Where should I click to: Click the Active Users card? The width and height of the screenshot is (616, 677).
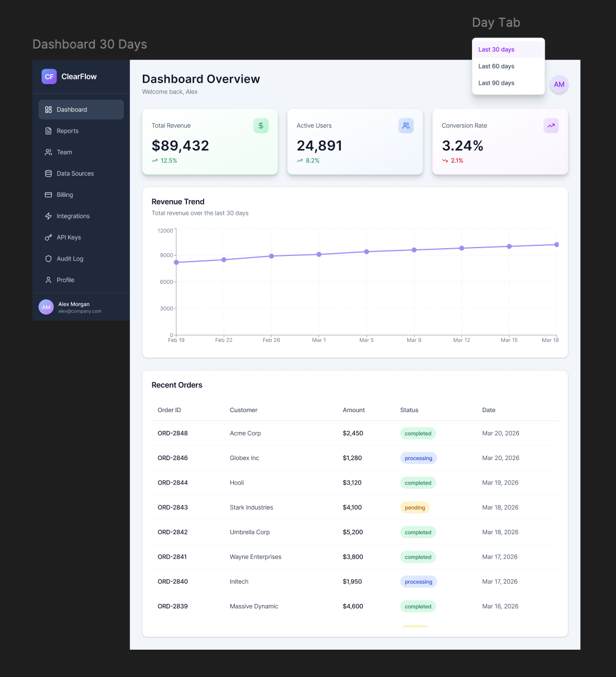[x=355, y=142]
